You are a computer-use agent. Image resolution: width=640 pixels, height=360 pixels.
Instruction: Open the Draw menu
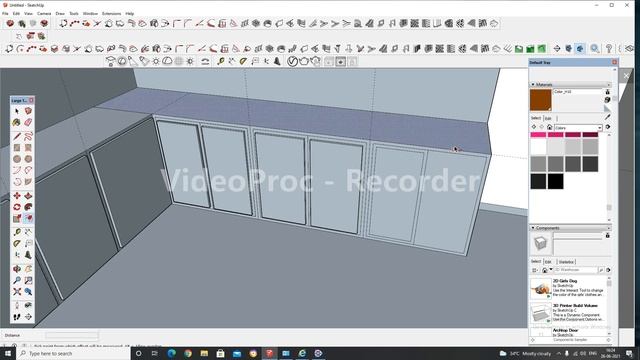[60, 13]
